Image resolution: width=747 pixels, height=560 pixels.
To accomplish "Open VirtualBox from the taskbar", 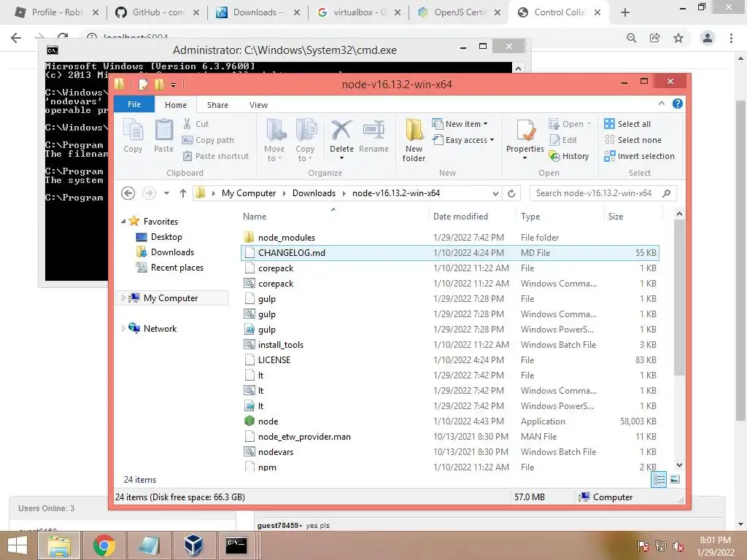I will tap(194, 545).
